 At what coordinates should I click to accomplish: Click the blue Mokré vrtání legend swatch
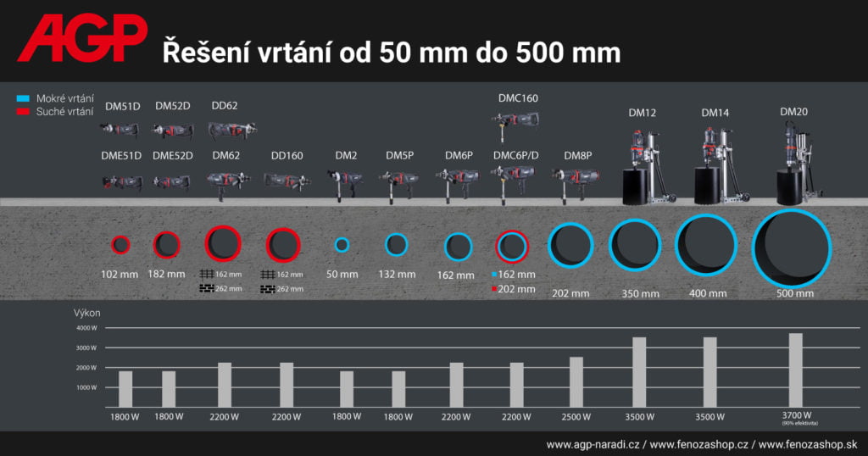coord(23,98)
